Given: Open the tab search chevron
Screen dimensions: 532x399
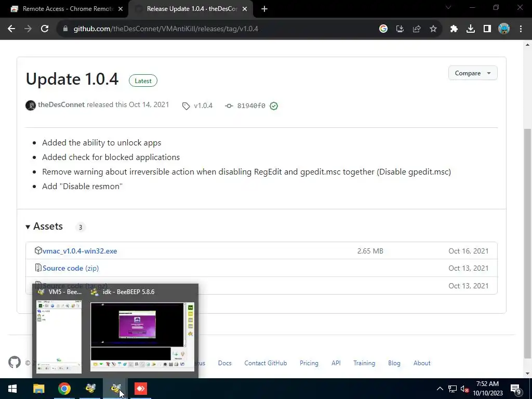Looking at the screenshot, I should tap(448, 7).
